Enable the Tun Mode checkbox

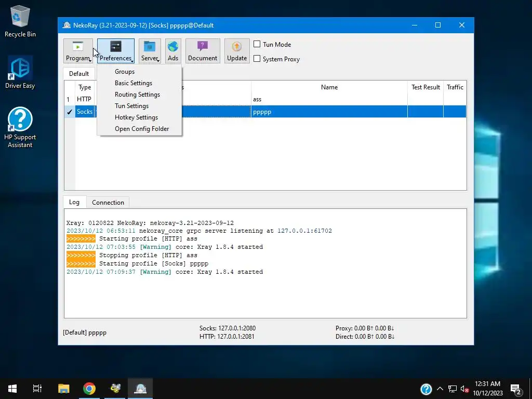pyautogui.click(x=257, y=44)
